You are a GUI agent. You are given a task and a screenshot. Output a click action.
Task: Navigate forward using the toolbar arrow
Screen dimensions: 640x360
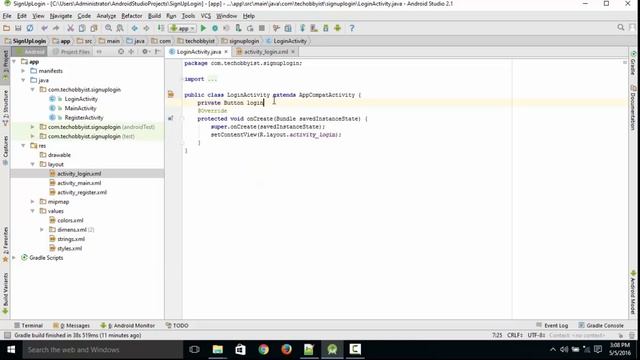tap(146, 28)
